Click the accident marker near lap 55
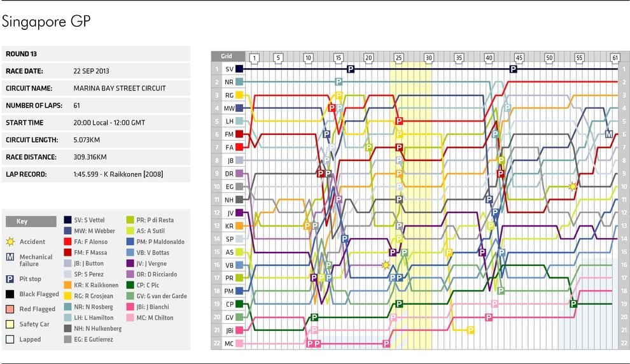The width and height of the screenshot is (630, 364). coord(573,186)
